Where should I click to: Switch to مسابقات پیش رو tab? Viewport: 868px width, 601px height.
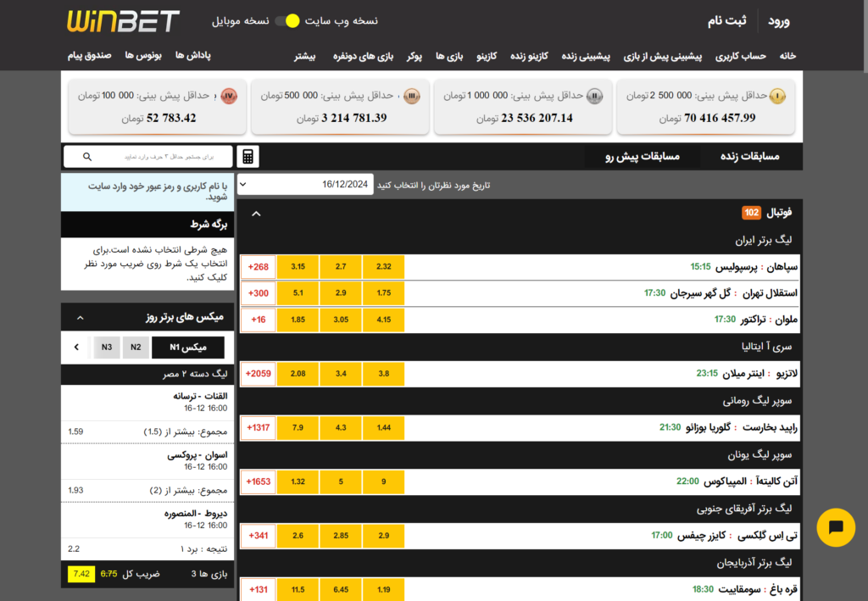pos(643,157)
